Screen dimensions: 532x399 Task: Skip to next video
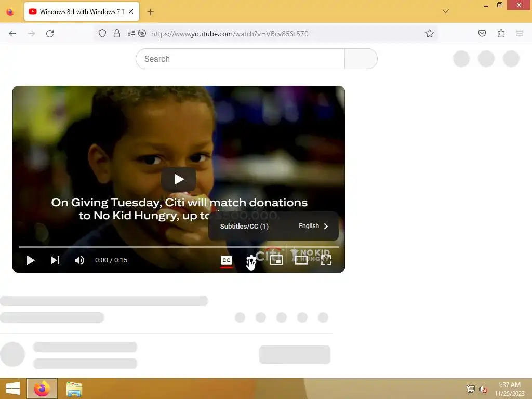(55, 260)
